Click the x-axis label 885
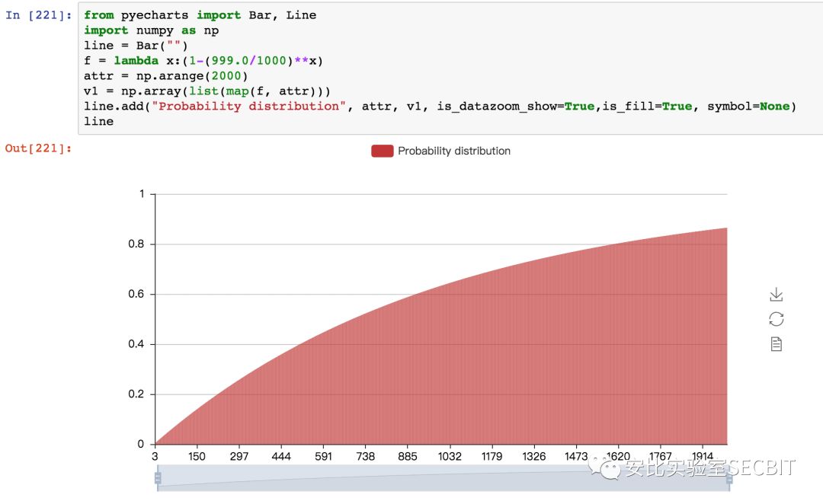The image size is (823, 504). pos(407,456)
